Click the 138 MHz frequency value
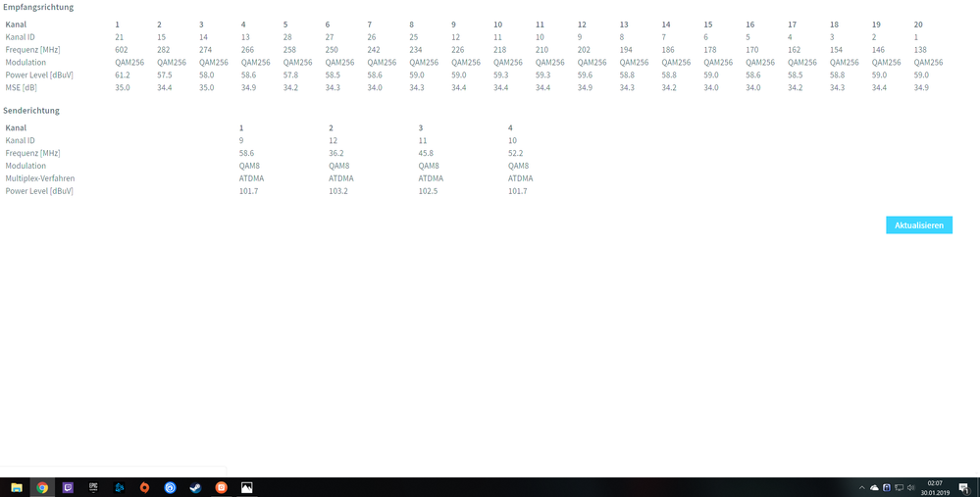The width and height of the screenshot is (980, 497). (x=920, y=50)
